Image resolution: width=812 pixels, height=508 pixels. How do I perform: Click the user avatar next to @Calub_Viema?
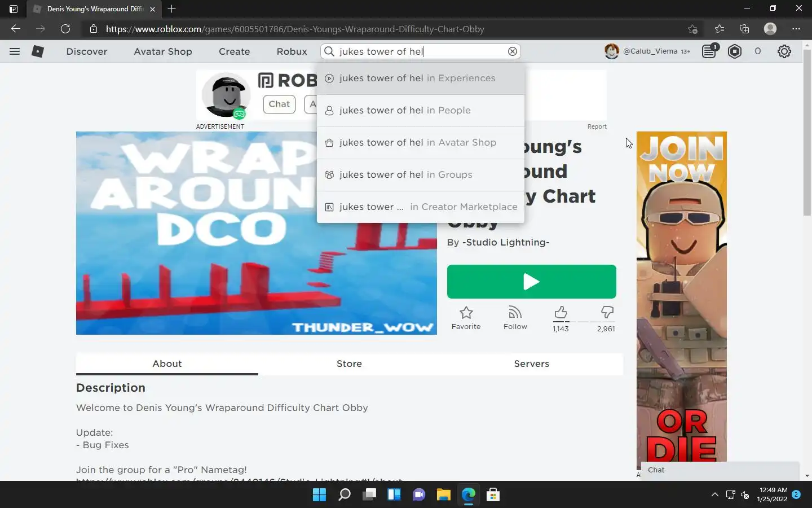[611, 51]
